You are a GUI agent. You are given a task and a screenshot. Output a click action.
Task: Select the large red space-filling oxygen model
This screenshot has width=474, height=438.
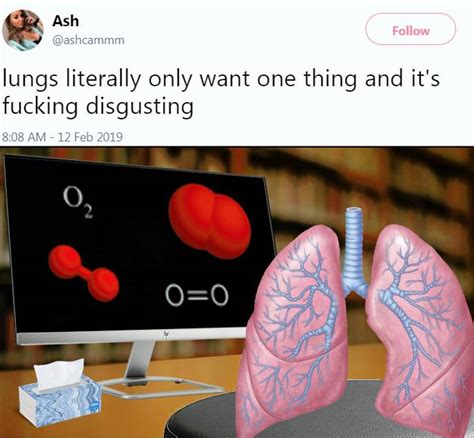tap(210, 221)
